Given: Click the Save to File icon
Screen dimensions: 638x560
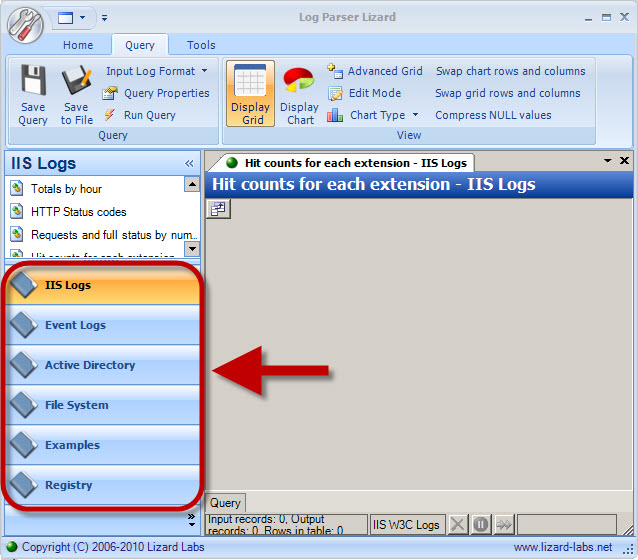Looking at the screenshot, I should [x=76, y=80].
